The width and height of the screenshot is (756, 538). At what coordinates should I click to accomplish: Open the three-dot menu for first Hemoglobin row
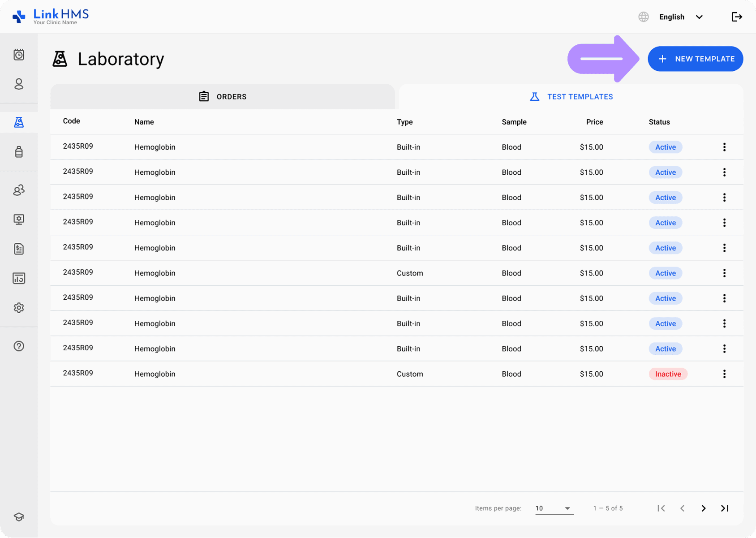(x=724, y=147)
